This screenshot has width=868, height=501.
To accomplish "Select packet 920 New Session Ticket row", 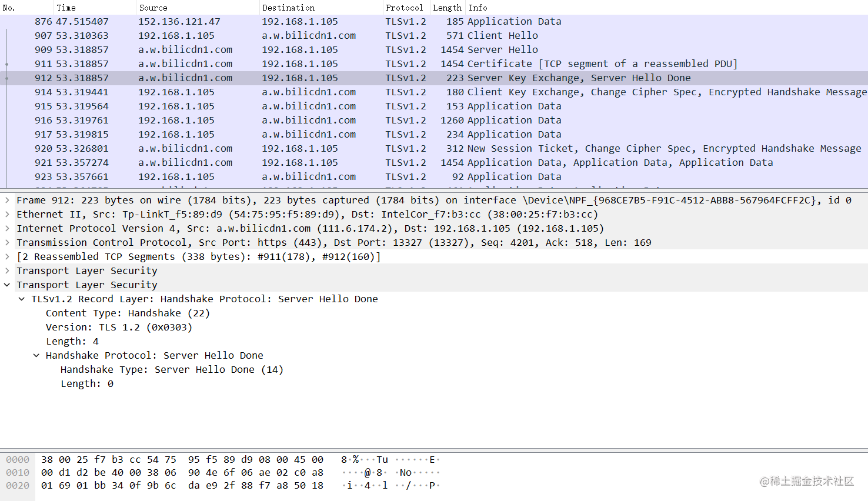I will pos(434,149).
